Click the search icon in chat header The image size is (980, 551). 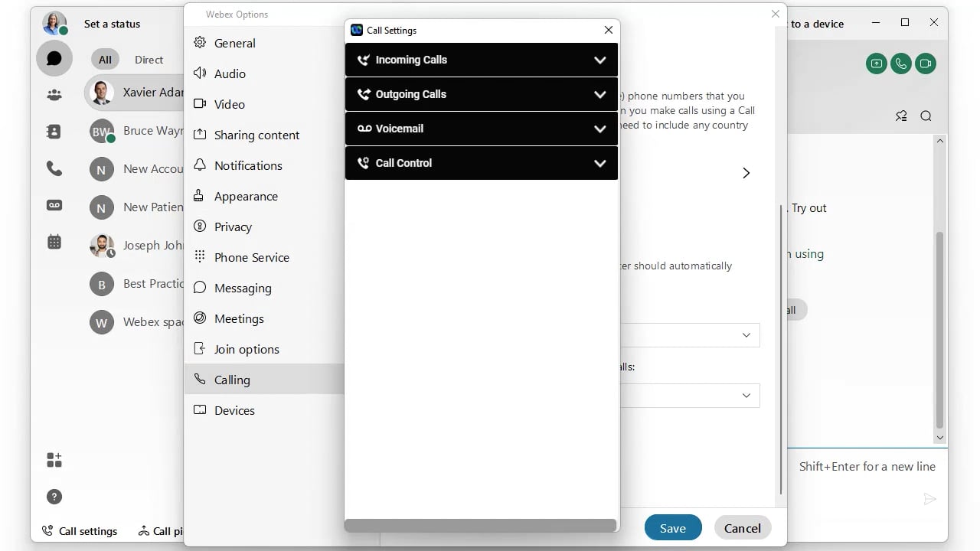point(926,116)
